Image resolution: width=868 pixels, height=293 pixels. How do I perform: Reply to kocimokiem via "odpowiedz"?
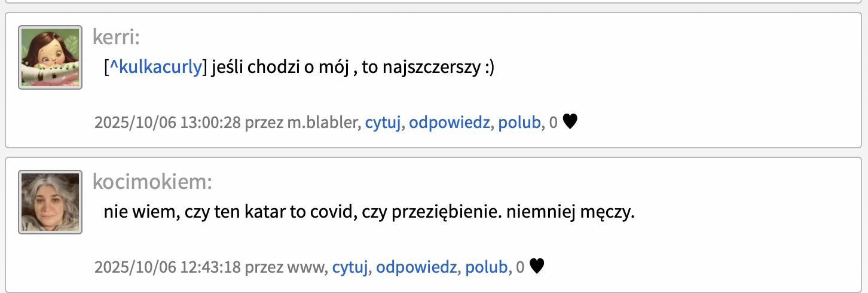[x=417, y=267]
